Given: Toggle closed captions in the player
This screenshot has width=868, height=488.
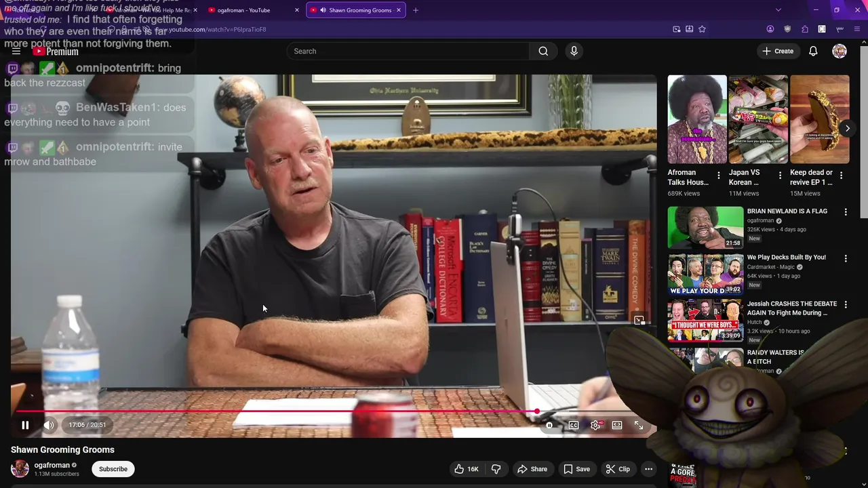Looking at the screenshot, I should point(574,425).
